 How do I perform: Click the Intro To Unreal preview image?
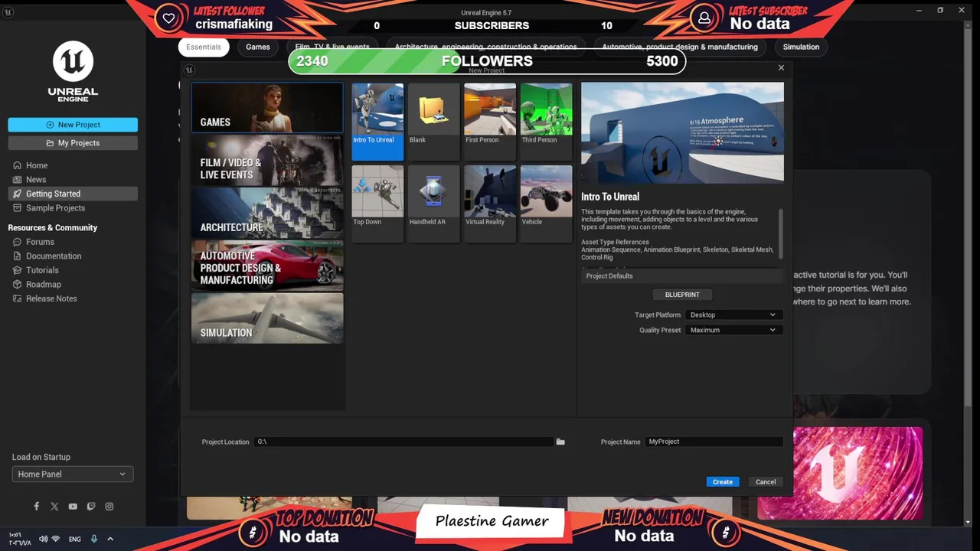(x=682, y=132)
